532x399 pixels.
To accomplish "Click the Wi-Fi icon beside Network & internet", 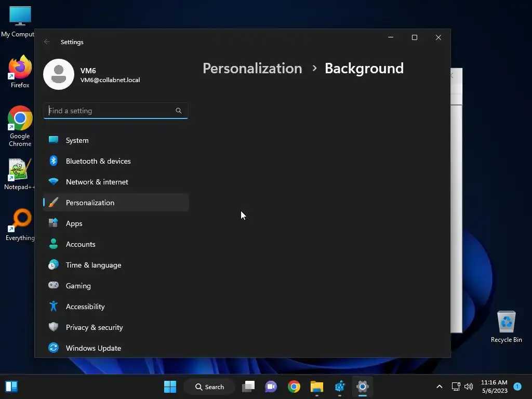I will coord(54,181).
